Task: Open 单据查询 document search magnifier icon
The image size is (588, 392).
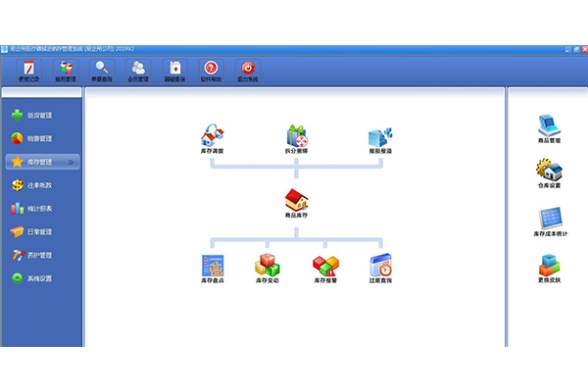Action: (102, 72)
